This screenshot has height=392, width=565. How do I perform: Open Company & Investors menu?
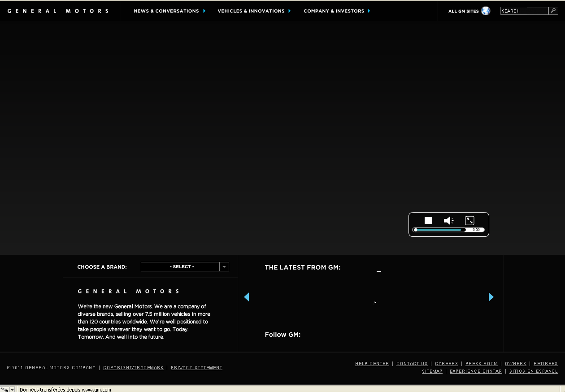click(334, 11)
